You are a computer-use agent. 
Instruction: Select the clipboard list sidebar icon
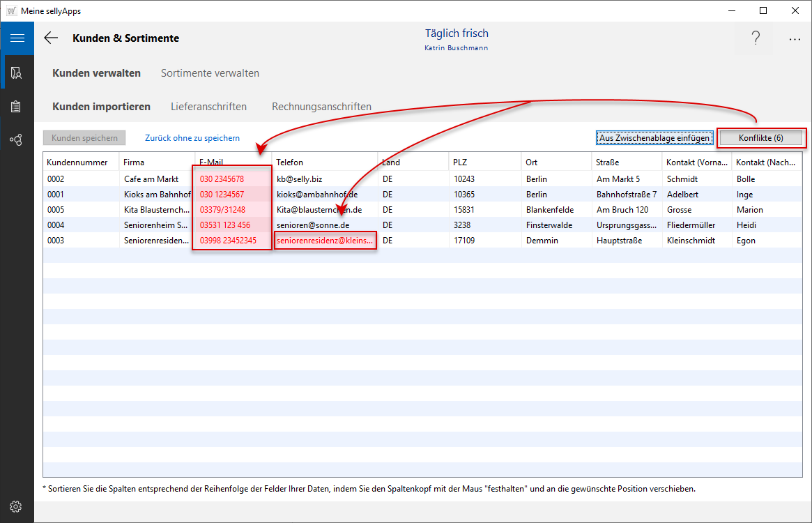(x=17, y=107)
